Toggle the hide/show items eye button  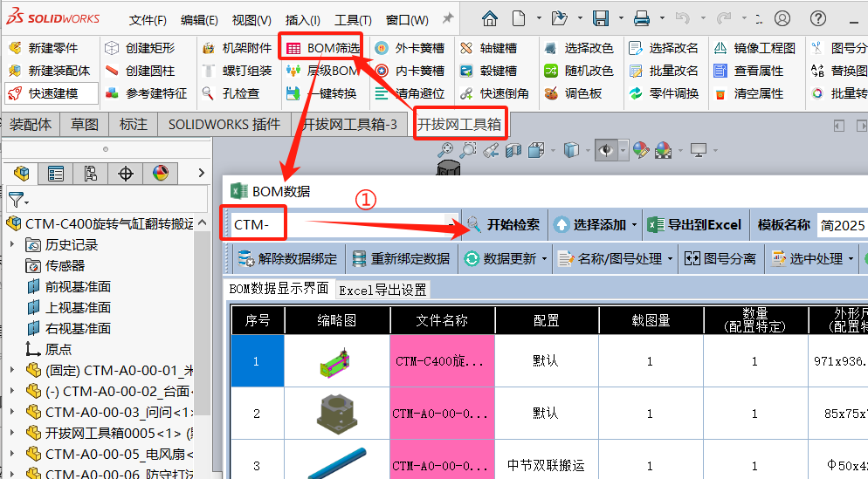(607, 150)
